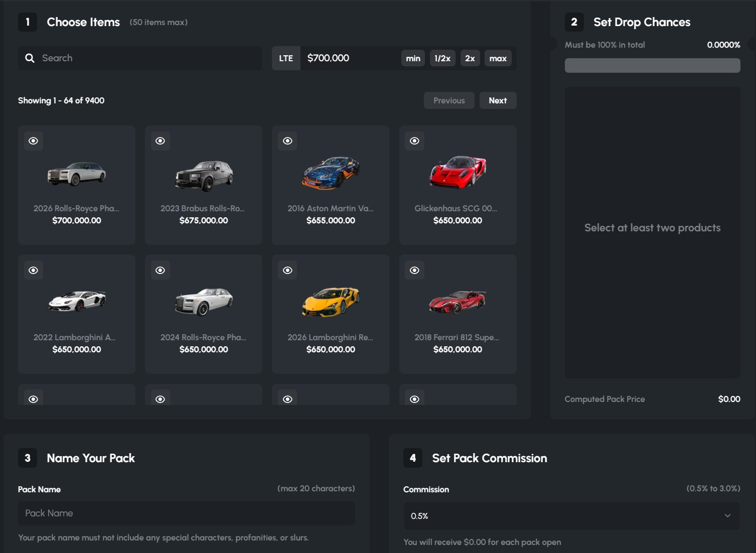Select the 2016 Aston Martin car image
756x553 pixels.
click(x=331, y=173)
